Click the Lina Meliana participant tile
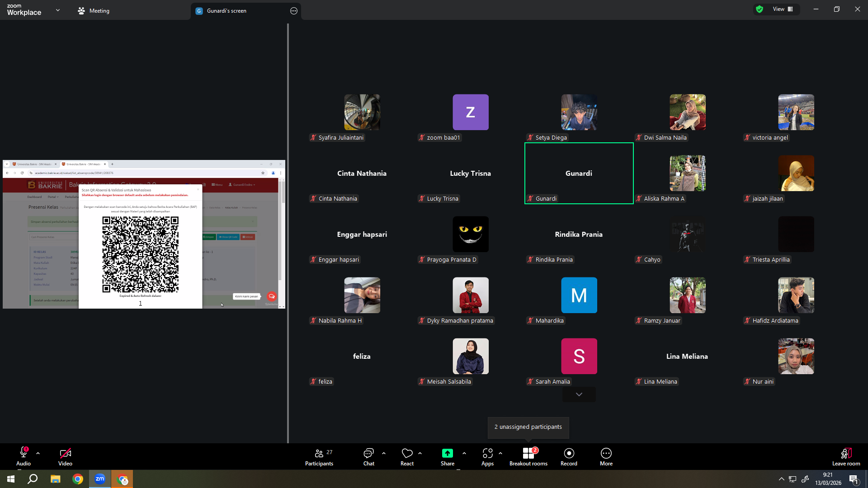This screenshot has width=868, height=488. click(x=687, y=357)
